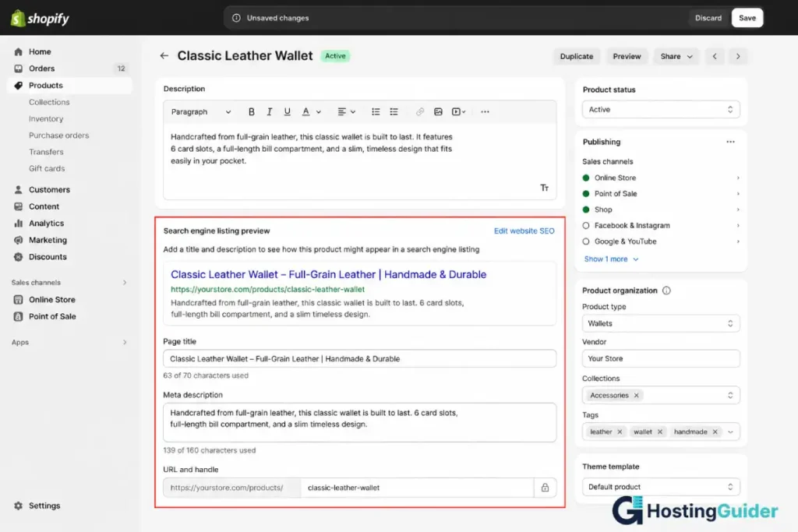Viewport: 798px width, 532px height.
Task: Toggle italic formatting in description editor
Action: click(x=269, y=112)
